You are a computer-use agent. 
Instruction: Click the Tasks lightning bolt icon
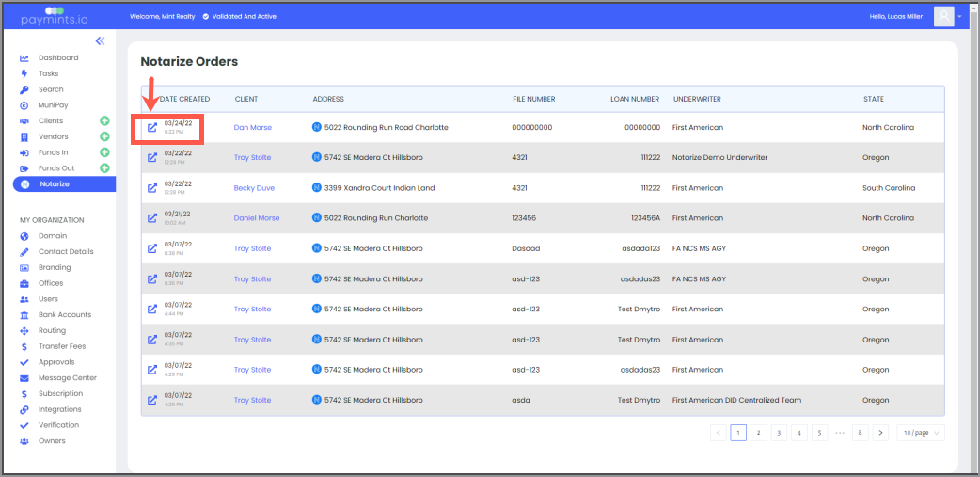pos(24,73)
